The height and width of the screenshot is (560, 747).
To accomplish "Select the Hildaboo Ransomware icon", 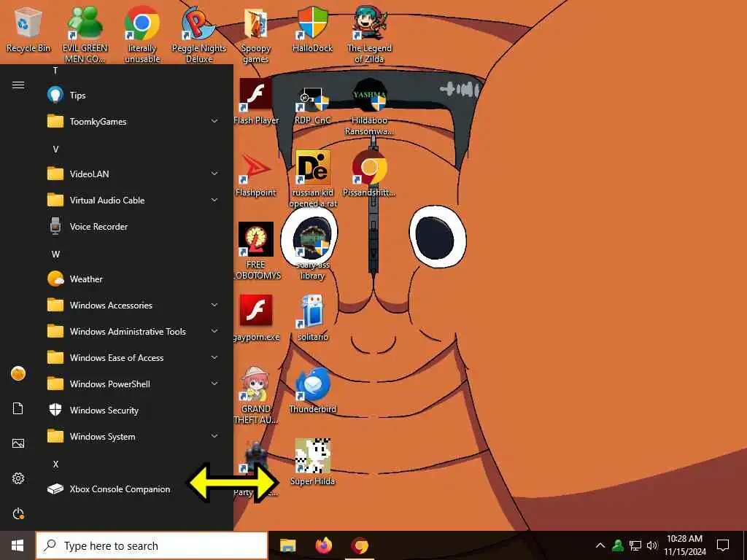I will click(x=369, y=106).
